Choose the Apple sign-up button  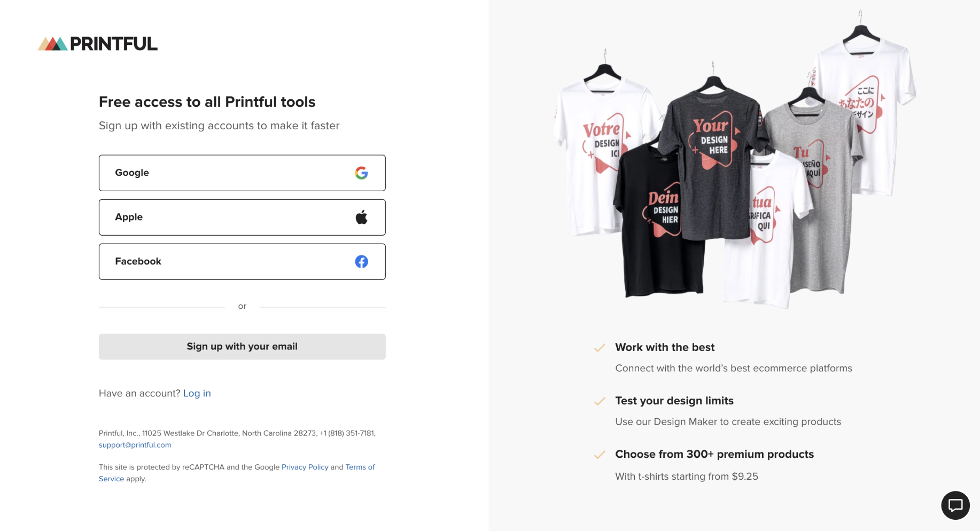pyautogui.click(x=242, y=217)
